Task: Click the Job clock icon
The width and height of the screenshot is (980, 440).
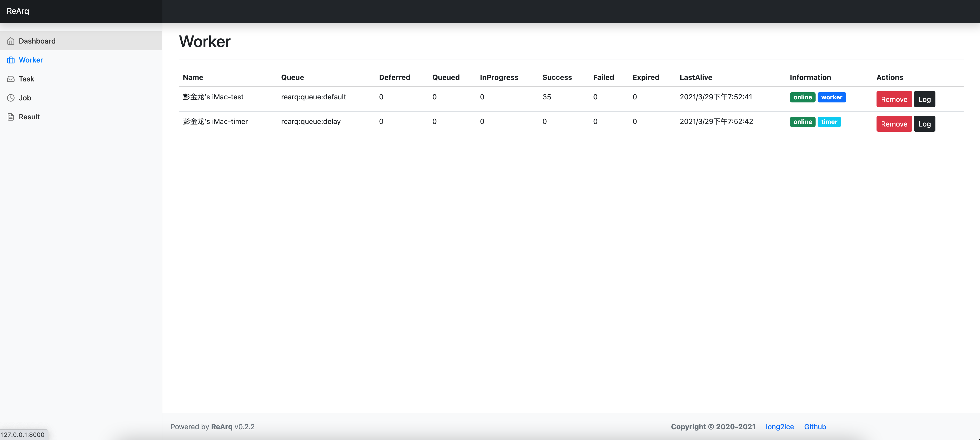Action: 11,98
